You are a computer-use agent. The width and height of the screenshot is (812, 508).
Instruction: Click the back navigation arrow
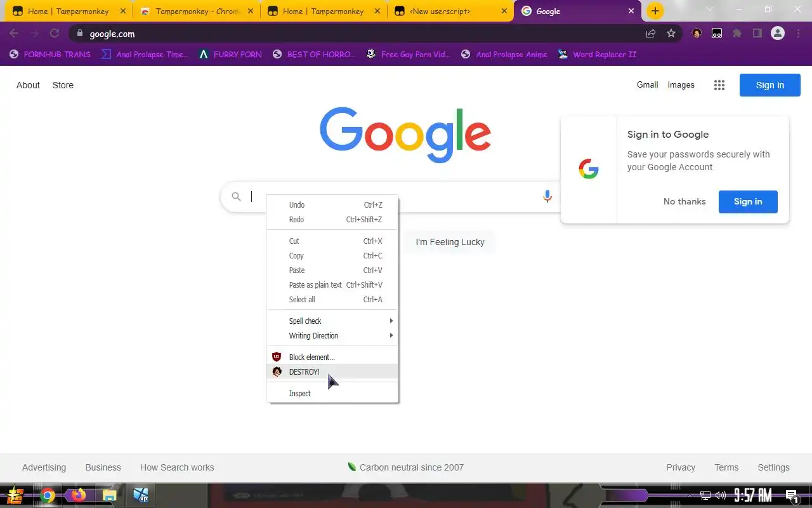pos(14,34)
